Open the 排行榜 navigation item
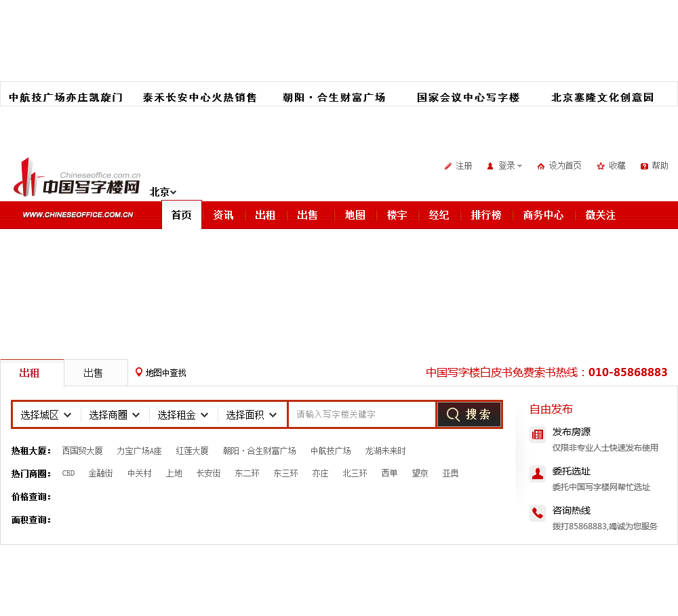The image size is (678, 616). click(486, 215)
